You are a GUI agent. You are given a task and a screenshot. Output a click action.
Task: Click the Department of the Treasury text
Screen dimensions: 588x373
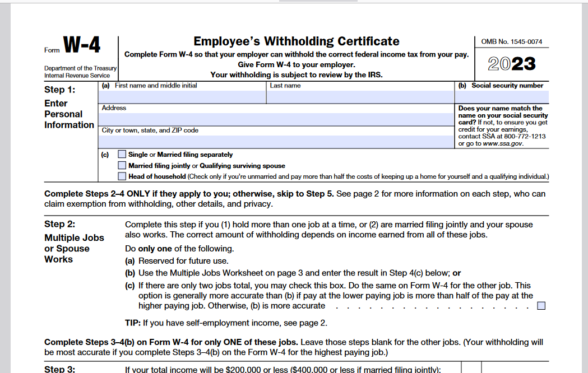pos(80,68)
